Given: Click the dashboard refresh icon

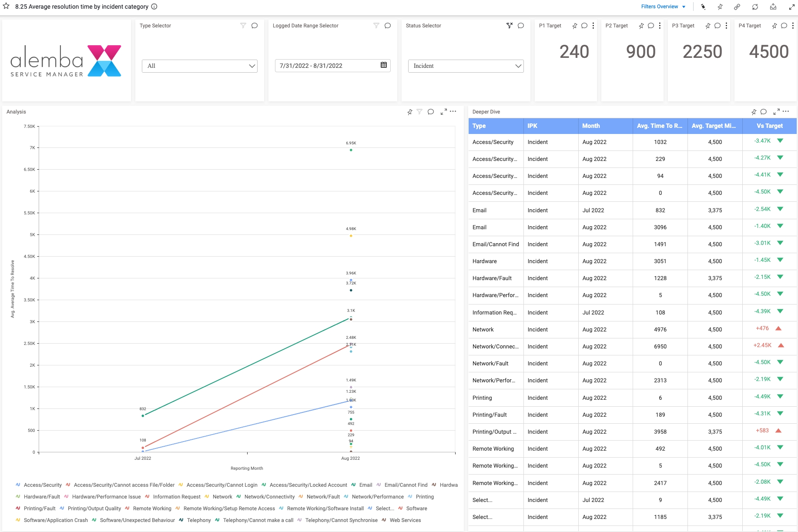Looking at the screenshot, I should 755,7.
